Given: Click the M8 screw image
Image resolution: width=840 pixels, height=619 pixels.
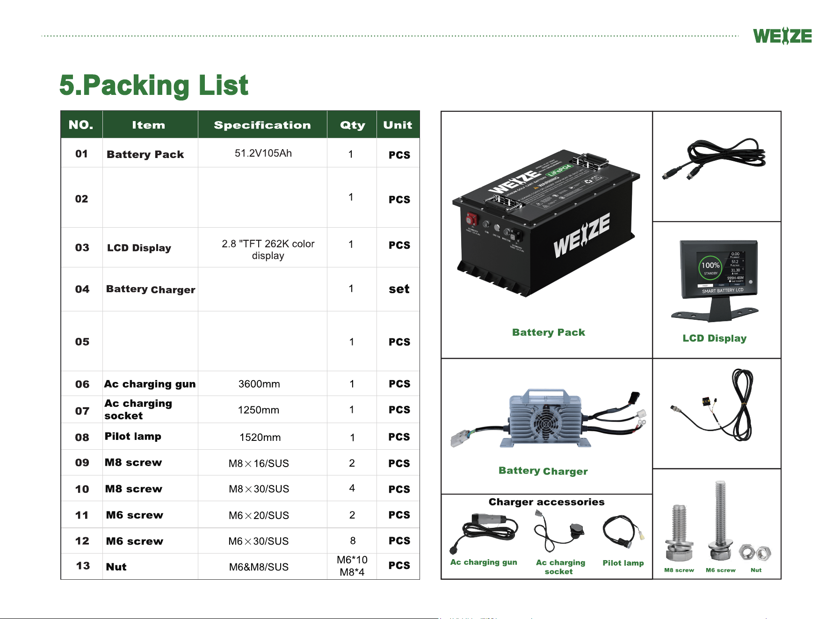Looking at the screenshot, I should tap(679, 533).
